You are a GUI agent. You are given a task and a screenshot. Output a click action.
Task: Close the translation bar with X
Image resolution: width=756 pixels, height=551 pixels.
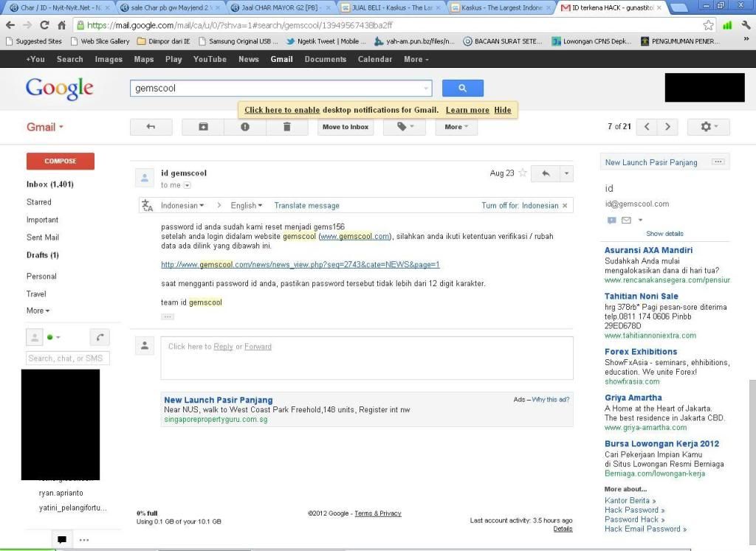tap(565, 206)
